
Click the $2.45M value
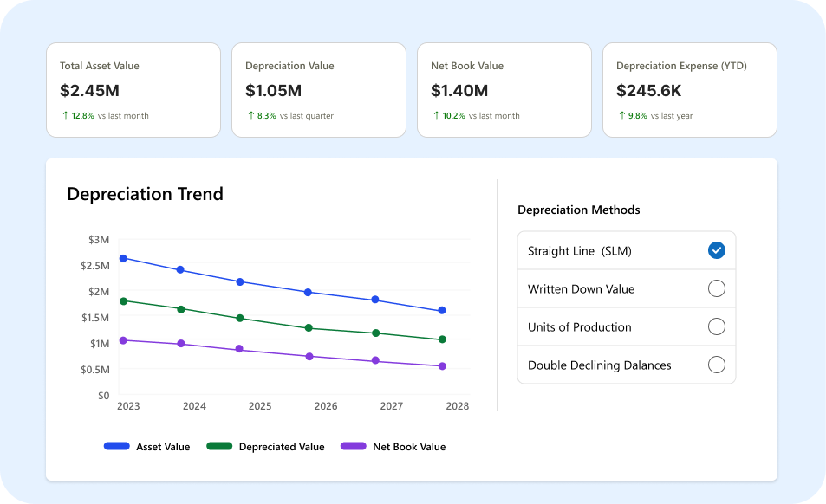(89, 90)
